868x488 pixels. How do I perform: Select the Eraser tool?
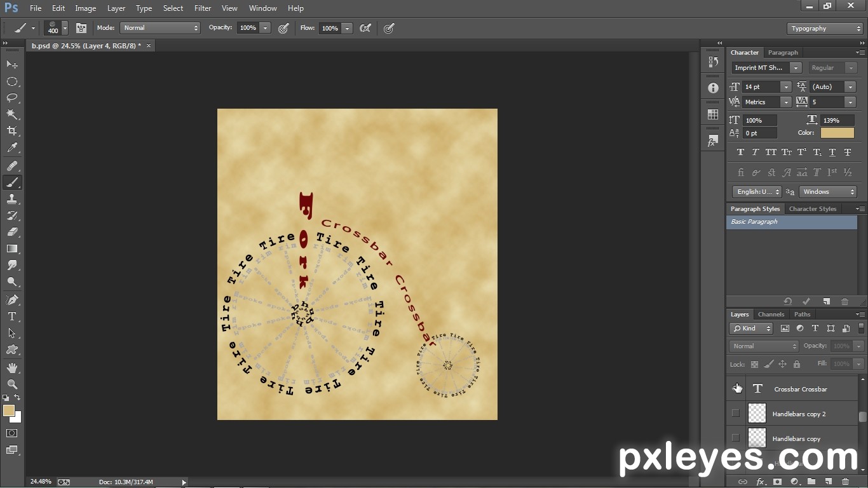coord(12,232)
